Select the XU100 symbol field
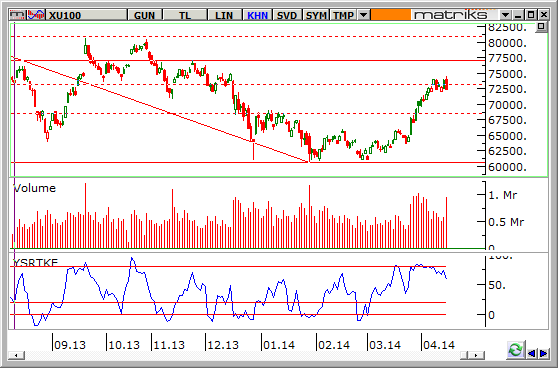558x368 pixels. pyautogui.click(x=87, y=15)
